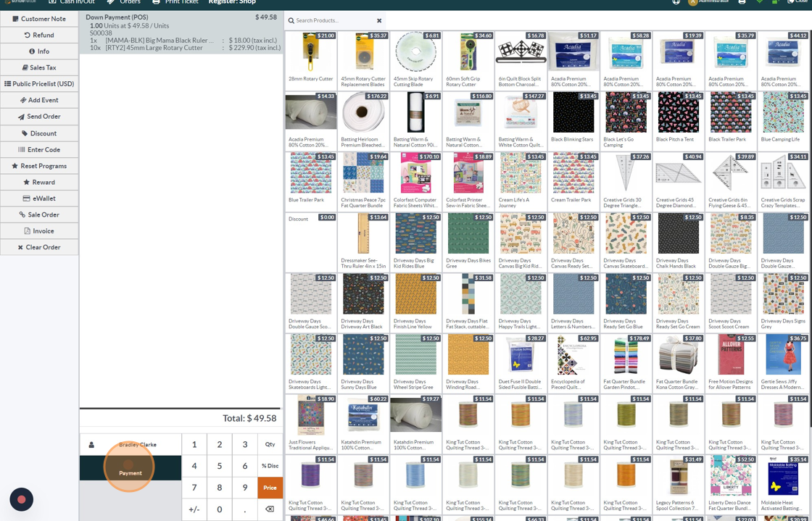
Task: Add Christmas Peace 7pc Fat Quarter Bundle
Action: pos(363,182)
